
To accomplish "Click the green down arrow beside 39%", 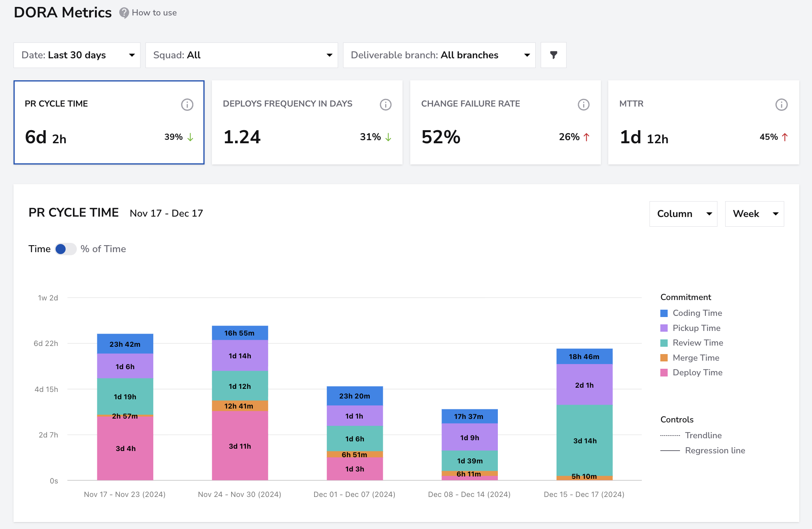I will 190,137.
